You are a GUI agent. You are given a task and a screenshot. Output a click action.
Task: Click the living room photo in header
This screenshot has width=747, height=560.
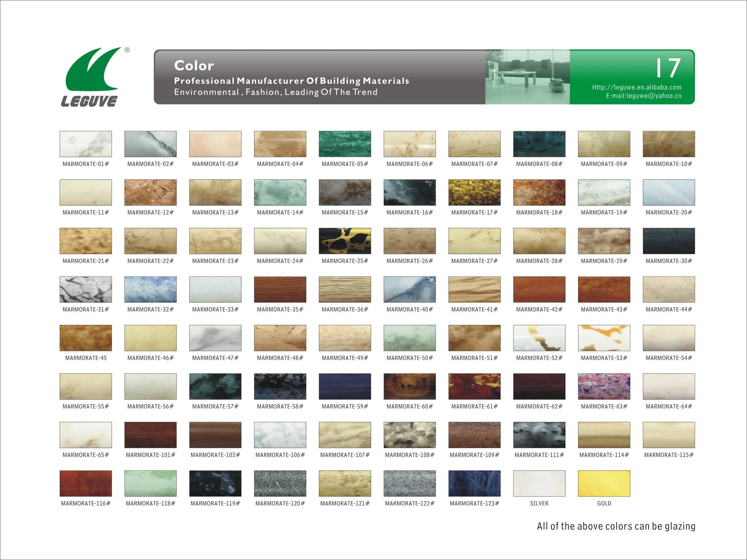pos(527,77)
